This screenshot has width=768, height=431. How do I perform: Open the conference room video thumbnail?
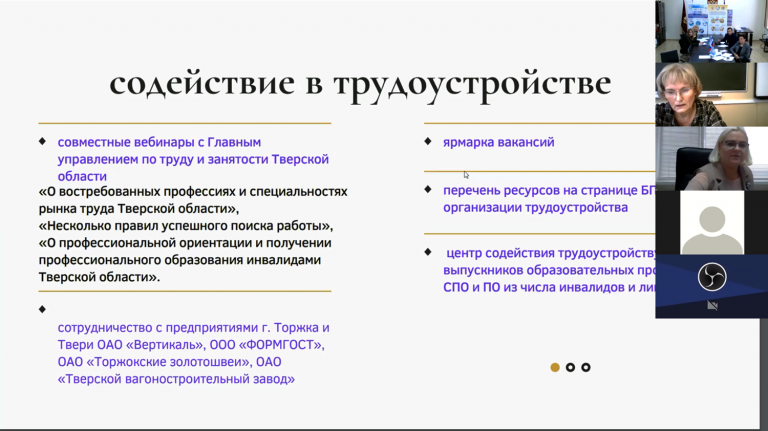click(711, 31)
